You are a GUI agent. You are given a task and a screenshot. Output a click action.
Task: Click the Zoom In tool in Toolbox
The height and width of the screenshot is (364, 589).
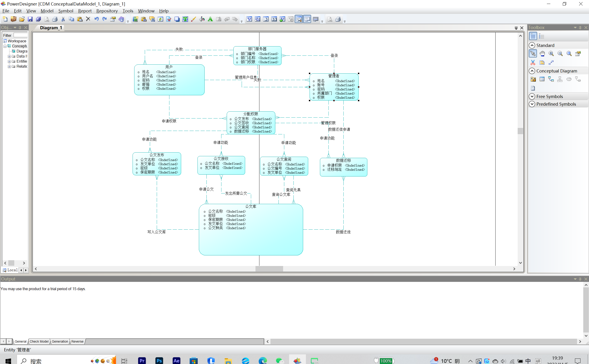click(551, 54)
